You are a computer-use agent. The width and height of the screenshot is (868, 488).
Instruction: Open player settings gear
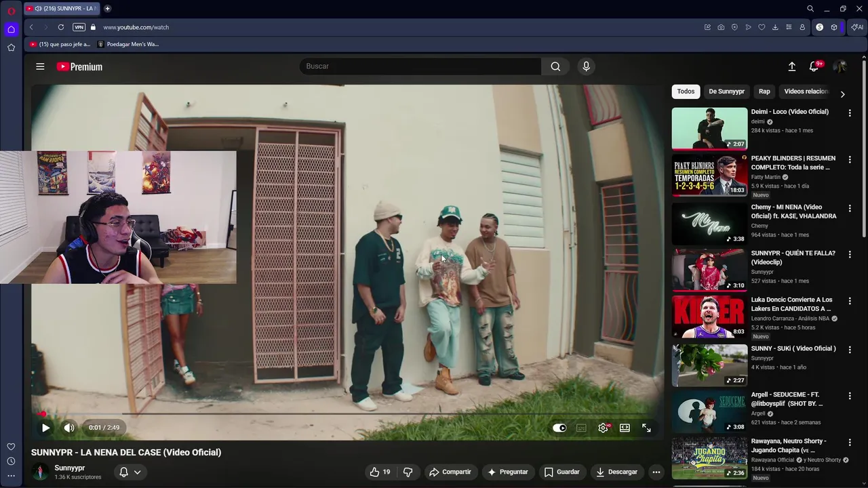(603, 428)
